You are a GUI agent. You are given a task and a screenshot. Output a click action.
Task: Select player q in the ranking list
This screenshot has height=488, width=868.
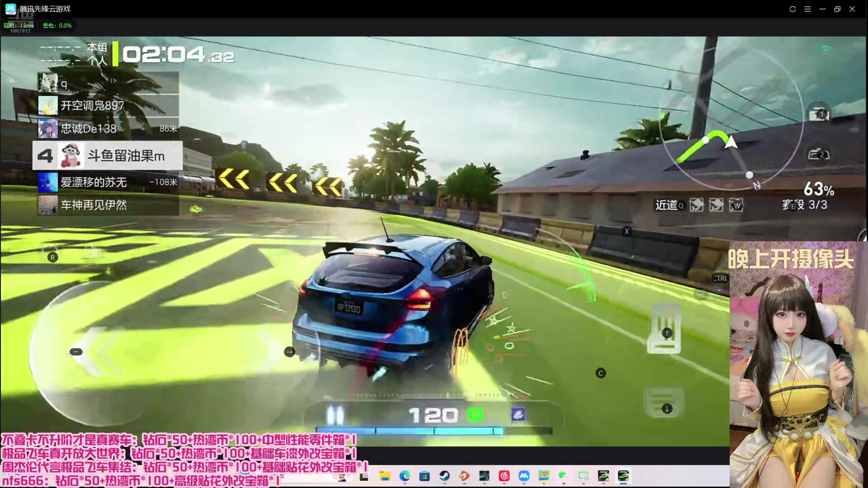click(x=108, y=83)
